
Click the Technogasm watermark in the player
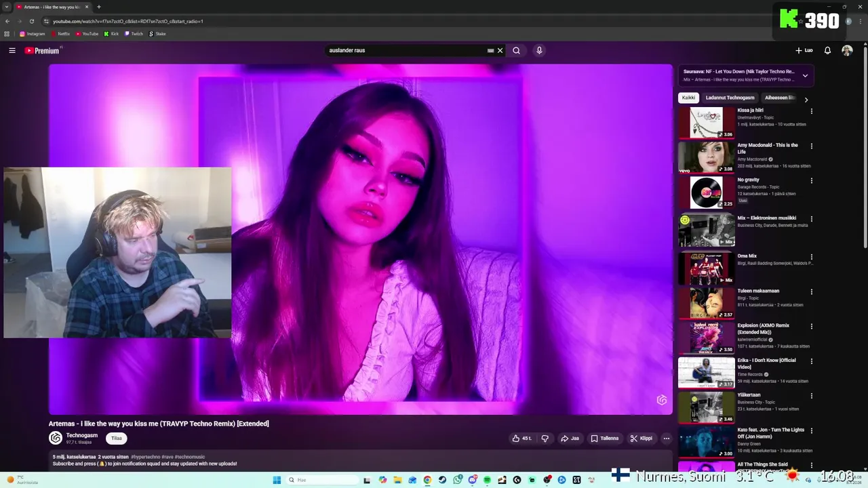[x=662, y=400]
